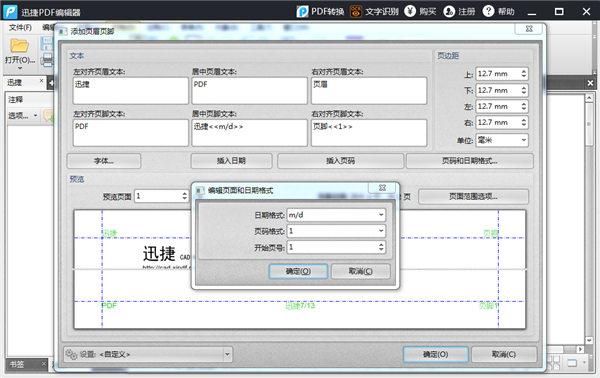The width and height of the screenshot is (600, 378).
Task: Open the 帮助 help icon
Action: pyautogui.click(x=488, y=11)
